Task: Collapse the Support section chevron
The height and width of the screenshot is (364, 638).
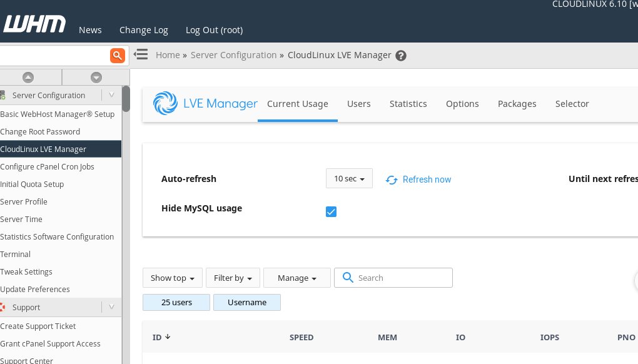Action: coord(111,307)
